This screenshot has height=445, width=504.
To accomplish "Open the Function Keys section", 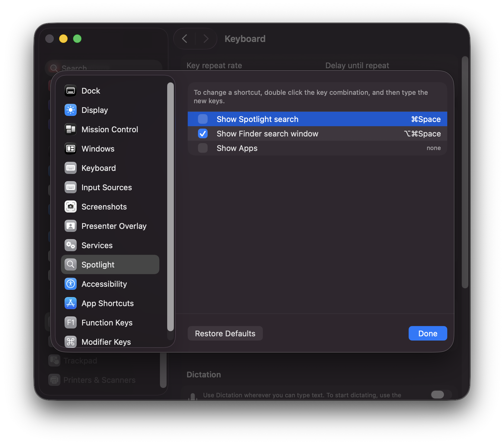I will [x=107, y=322].
